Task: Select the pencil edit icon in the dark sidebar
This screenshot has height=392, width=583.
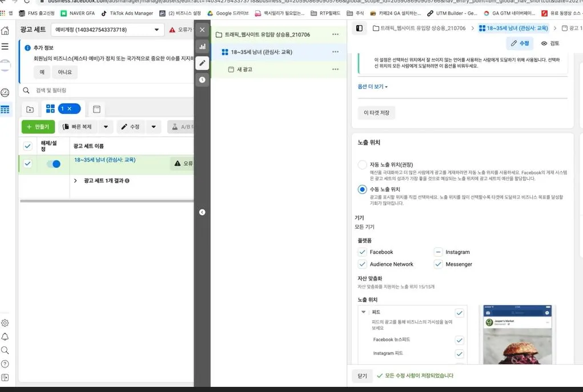Action: point(202,63)
